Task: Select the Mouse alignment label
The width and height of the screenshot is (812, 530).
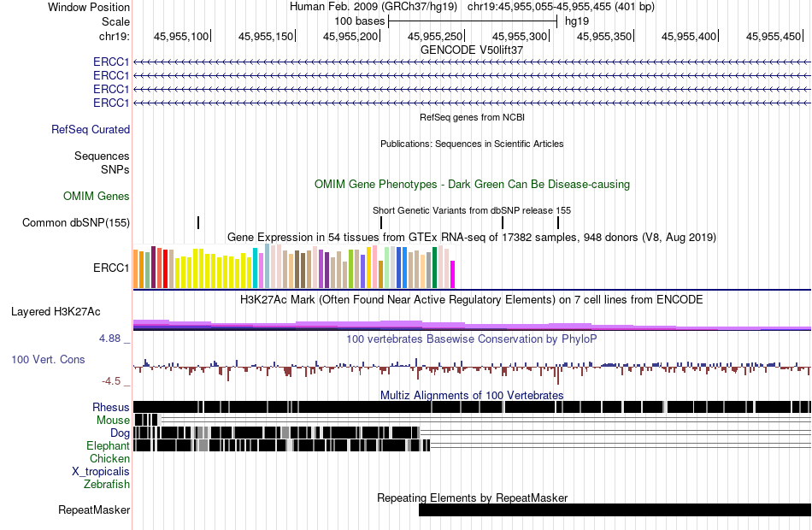Action: click(113, 421)
